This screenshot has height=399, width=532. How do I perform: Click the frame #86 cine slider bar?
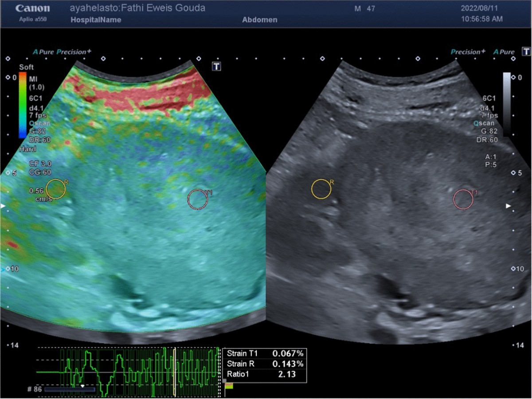(x=70, y=389)
